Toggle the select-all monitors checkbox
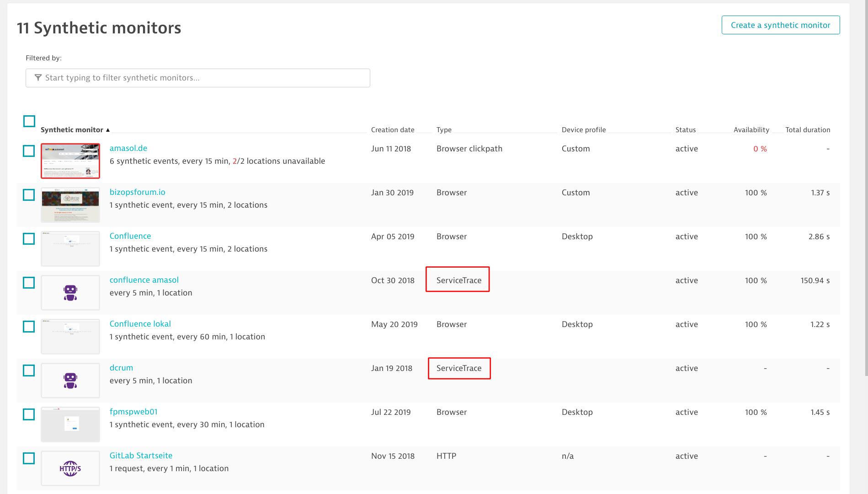Viewport: 868px width, 494px height. click(29, 121)
